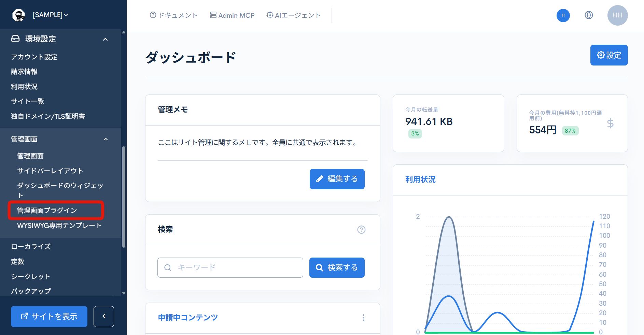Open 利用状況 in sidebar
The image size is (644, 335).
pyautogui.click(x=24, y=87)
